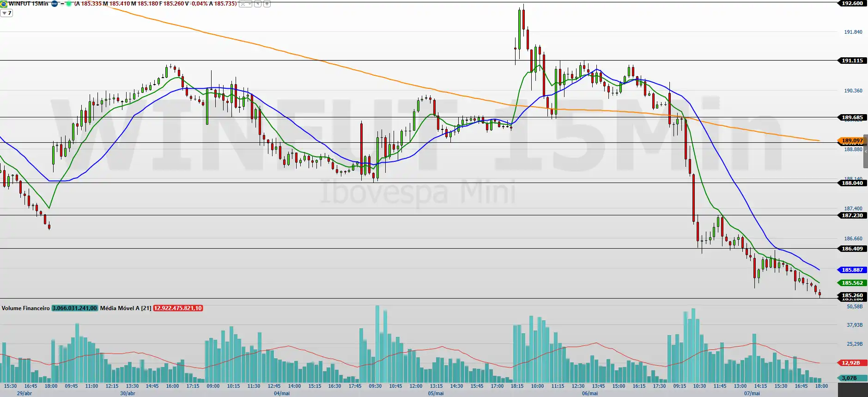868x397 pixels.
Task: Open the tools dropdown in chart header
Action: tap(245, 4)
